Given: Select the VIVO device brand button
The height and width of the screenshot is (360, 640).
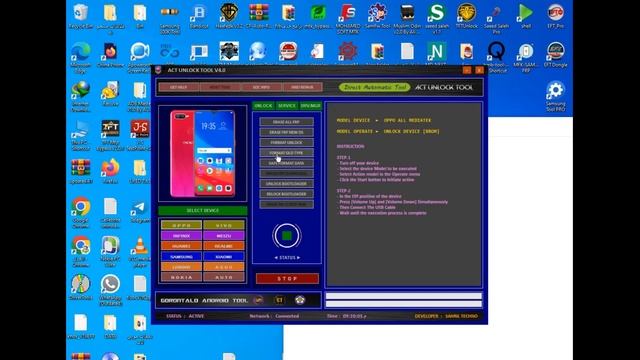Looking at the screenshot, I should click(224, 225).
